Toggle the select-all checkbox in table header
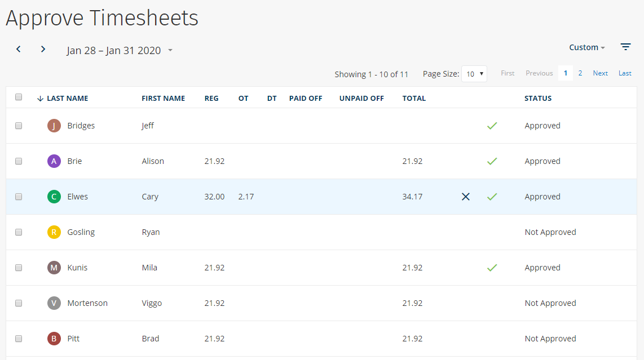644x360 pixels. coord(19,96)
